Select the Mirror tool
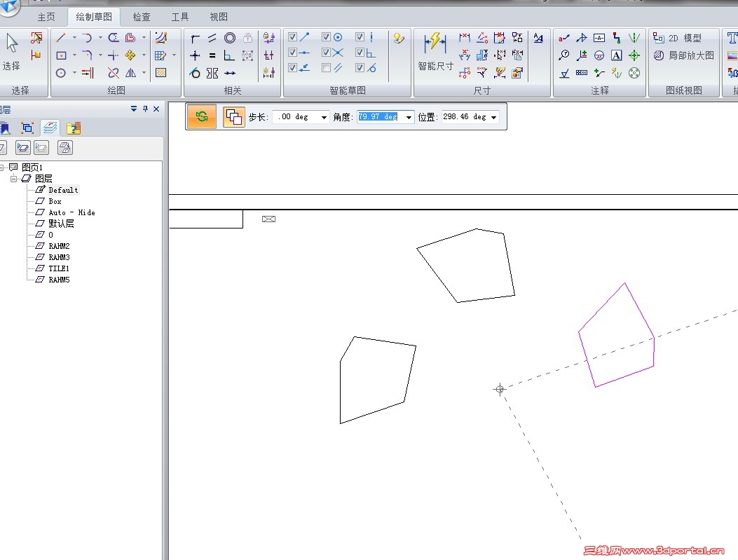The height and width of the screenshot is (560, 738). click(130, 73)
